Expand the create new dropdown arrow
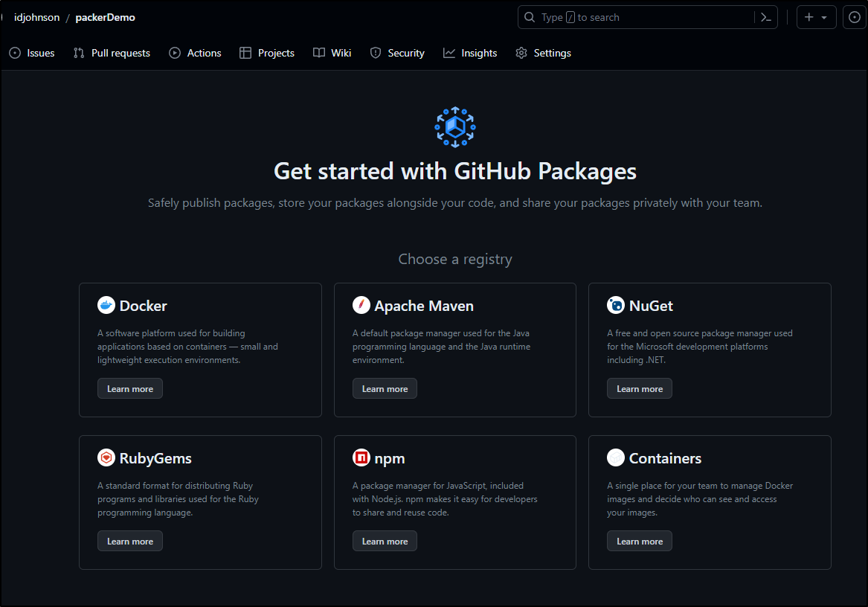This screenshot has height=607, width=868. point(824,18)
